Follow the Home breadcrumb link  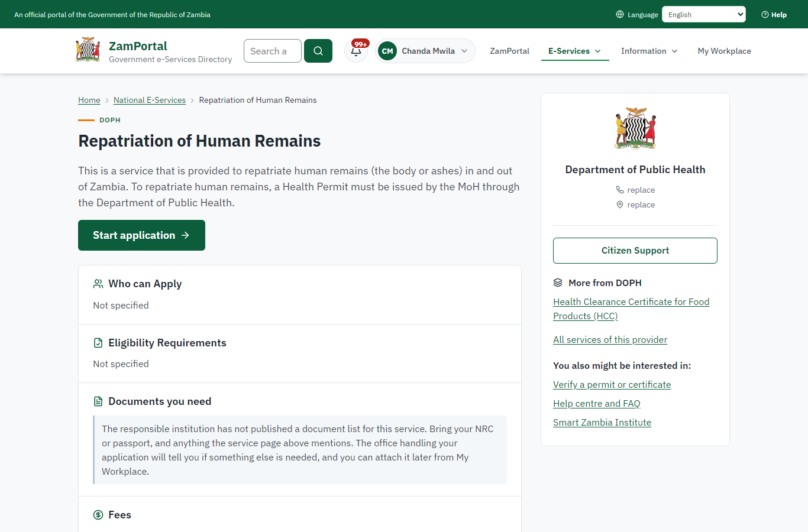coord(89,100)
